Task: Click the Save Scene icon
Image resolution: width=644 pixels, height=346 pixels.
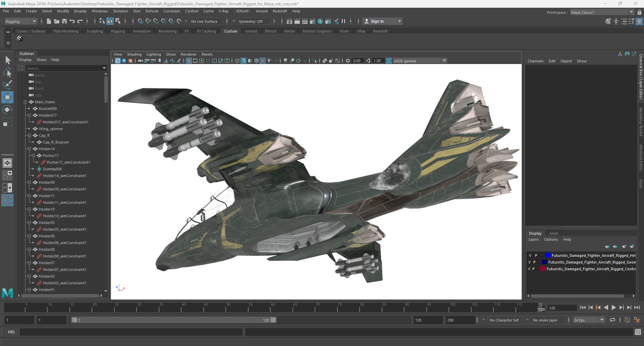Action: pos(64,21)
